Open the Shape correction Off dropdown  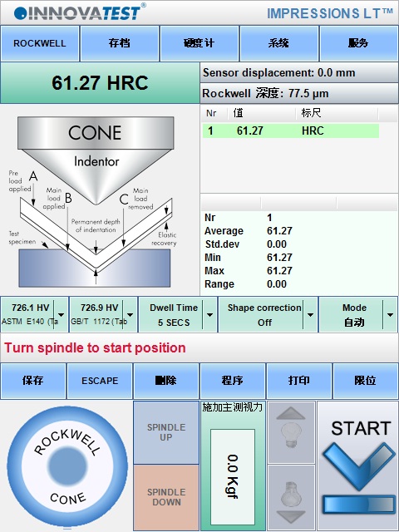[x=310, y=315]
